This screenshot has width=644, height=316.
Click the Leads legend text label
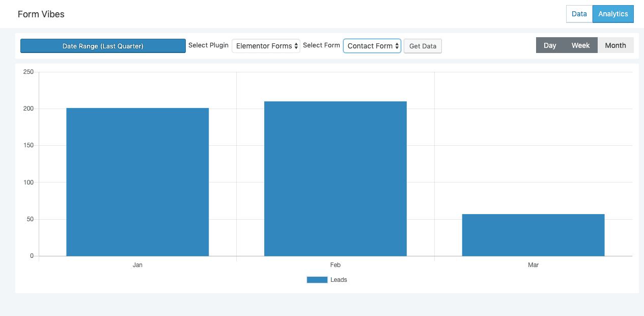click(x=339, y=280)
